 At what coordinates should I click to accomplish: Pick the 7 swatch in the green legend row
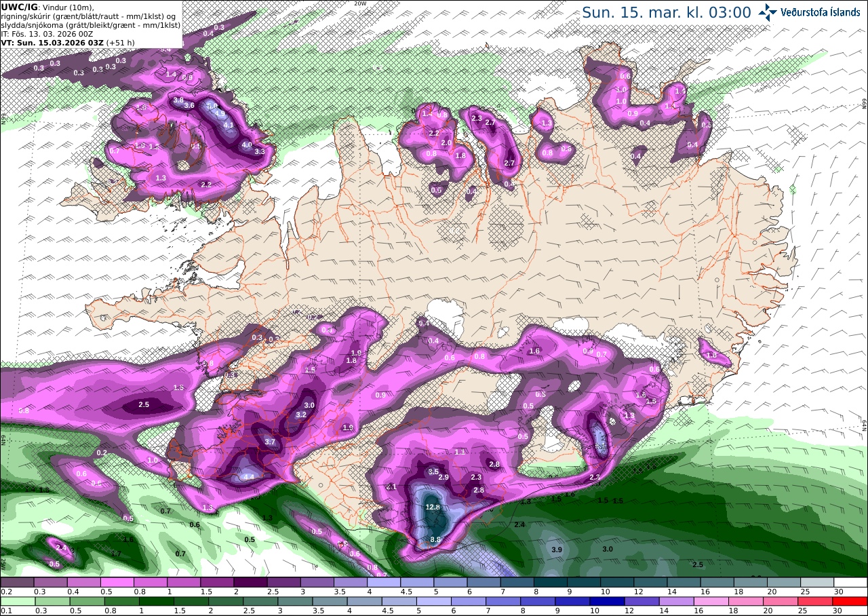[504, 601]
